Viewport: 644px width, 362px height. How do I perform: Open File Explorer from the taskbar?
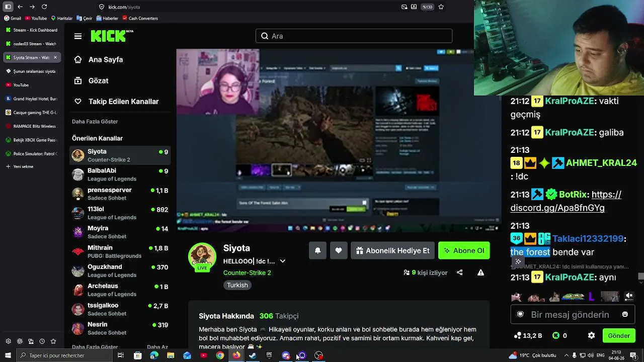(171, 355)
